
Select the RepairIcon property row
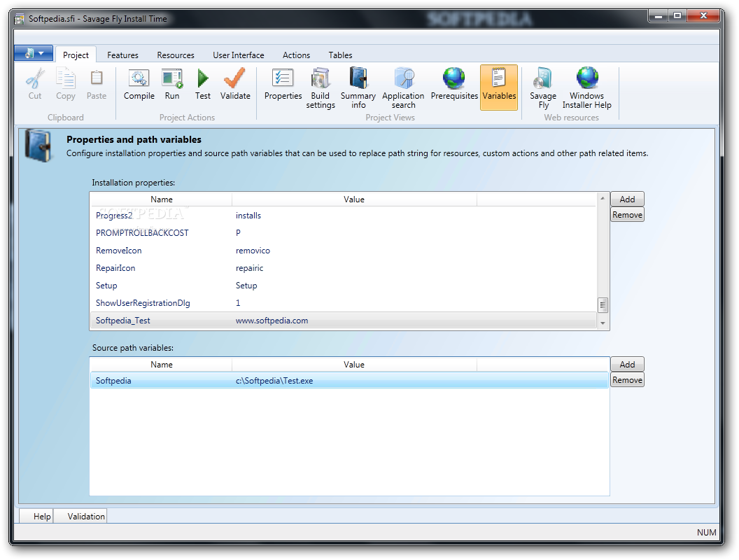[343, 267]
